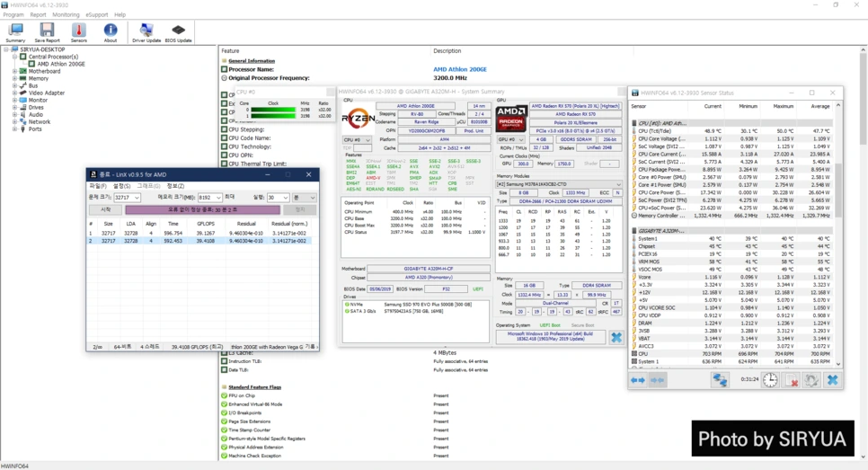Click Average column header in Sensor Status
Screen dimensions: 868x470
pyautogui.click(x=819, y=106)
